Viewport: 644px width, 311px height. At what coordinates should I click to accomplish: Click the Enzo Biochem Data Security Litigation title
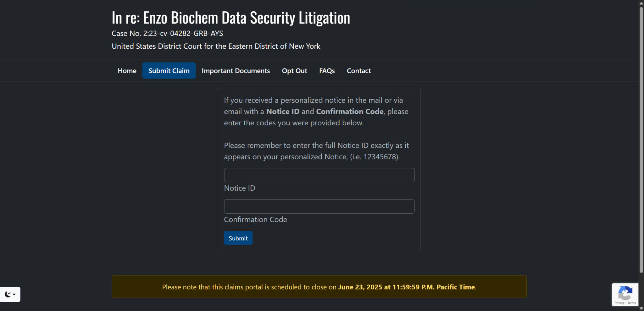tap(231, 18)
